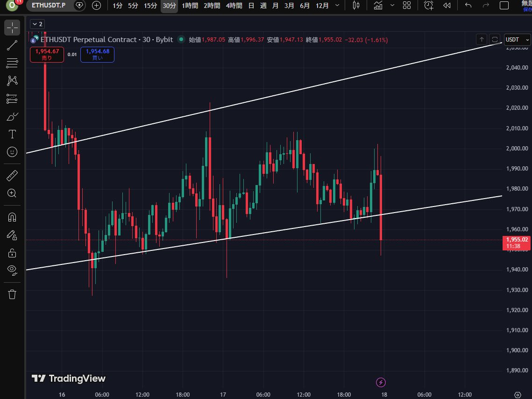
Task: Switch to the 1分 timeframe
Action: point(117,6)
